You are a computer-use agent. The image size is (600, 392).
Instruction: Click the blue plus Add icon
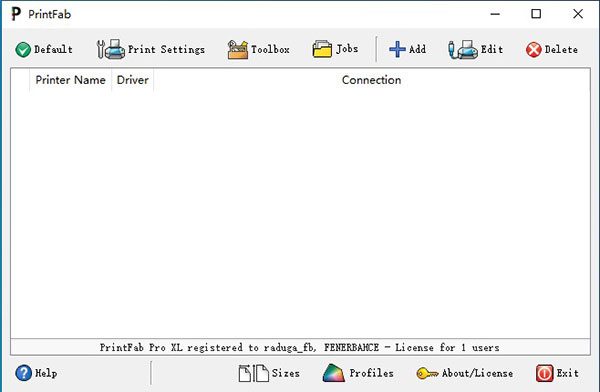[x=397, y=49]
